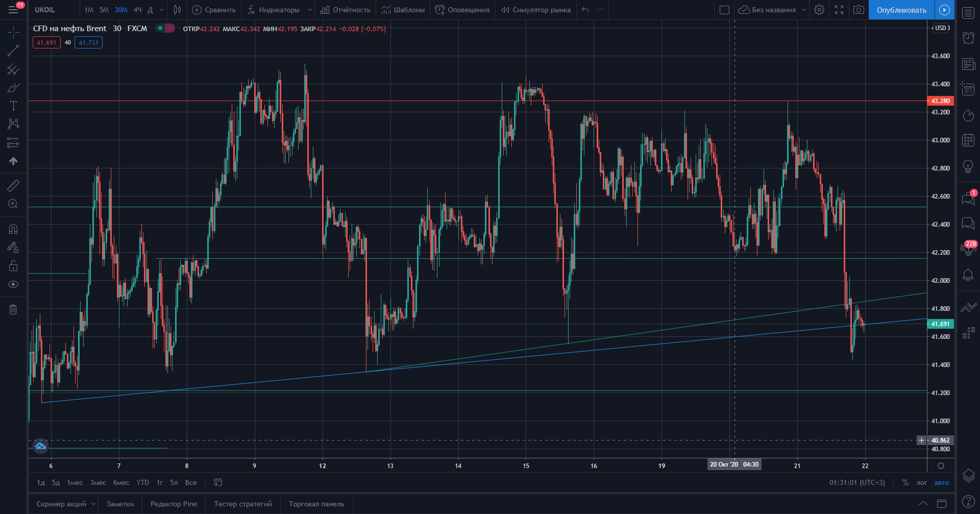Viewport: 980px width, 514px height.
Task: Select the 3мес date range
Action: (98, 482)
